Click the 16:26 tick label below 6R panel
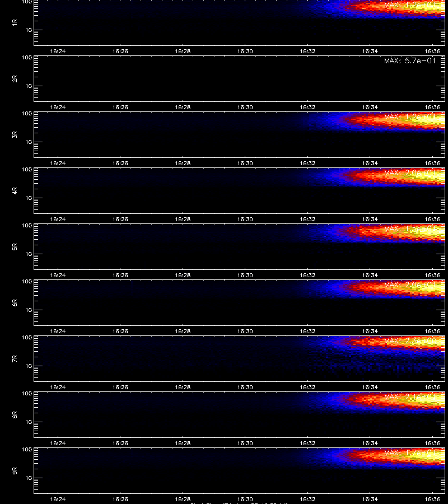Screen dimensions: 448x504 click(120, 331)
